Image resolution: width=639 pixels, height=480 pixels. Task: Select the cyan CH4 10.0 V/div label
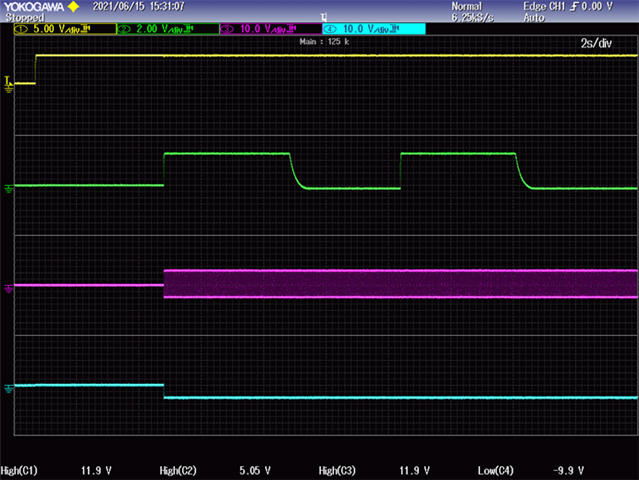click(x=374, y=29)
